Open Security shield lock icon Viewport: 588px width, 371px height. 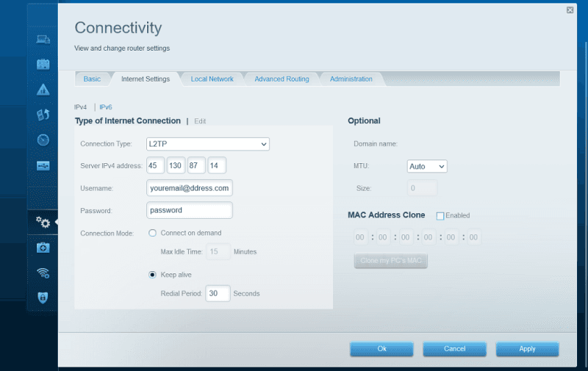pyautogui.click(x=43, y=298)
